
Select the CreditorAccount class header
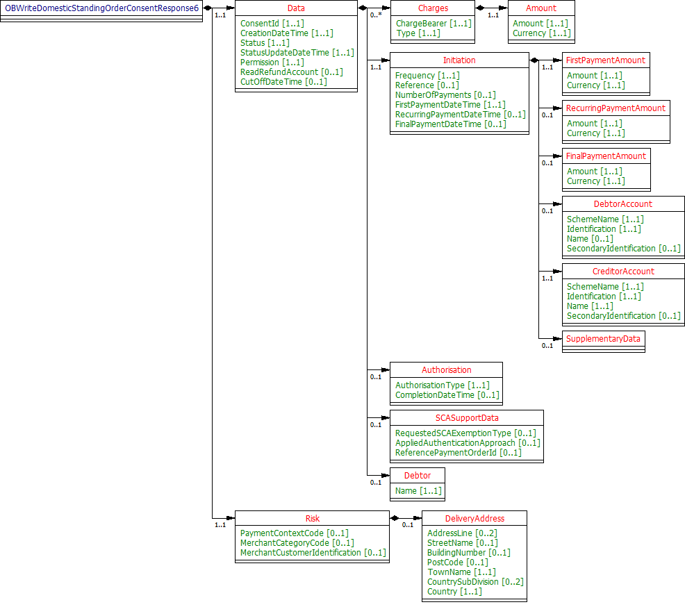click(x=623, y=272)
